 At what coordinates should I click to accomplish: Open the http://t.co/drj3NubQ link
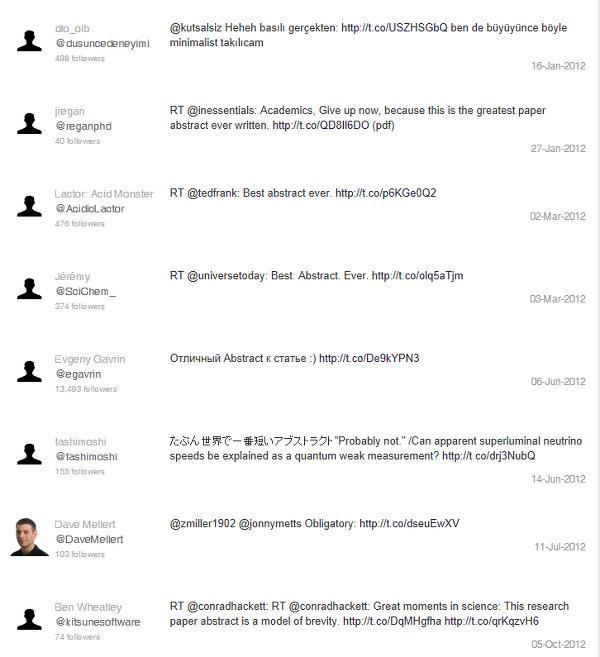pyautogui.click(x=489, y=456)
